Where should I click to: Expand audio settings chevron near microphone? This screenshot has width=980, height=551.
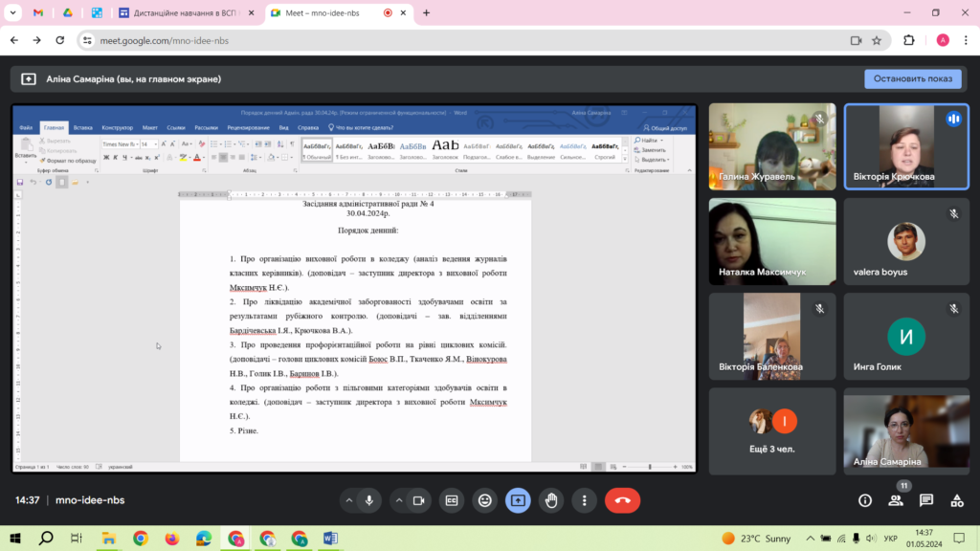[x=348, y=500]
